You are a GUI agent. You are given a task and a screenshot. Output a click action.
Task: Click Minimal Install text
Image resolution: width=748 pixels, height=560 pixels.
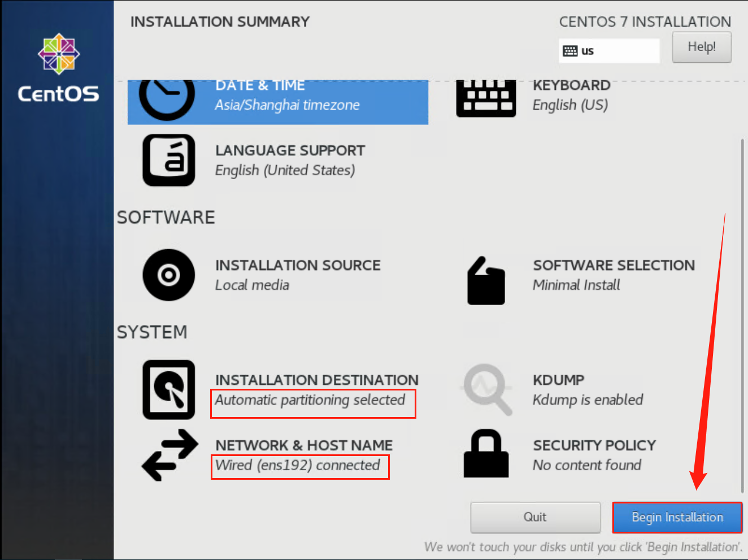pos(576,285)
